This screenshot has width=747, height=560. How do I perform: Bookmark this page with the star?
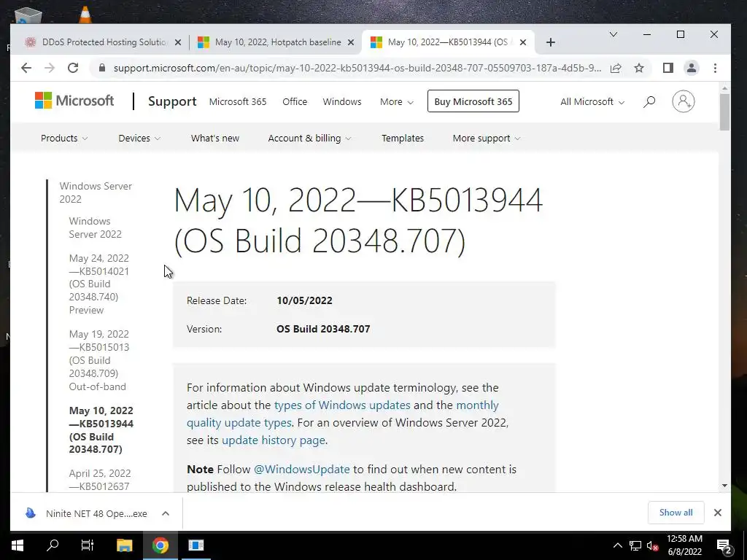pyautogui.click(x=639, y=68)
